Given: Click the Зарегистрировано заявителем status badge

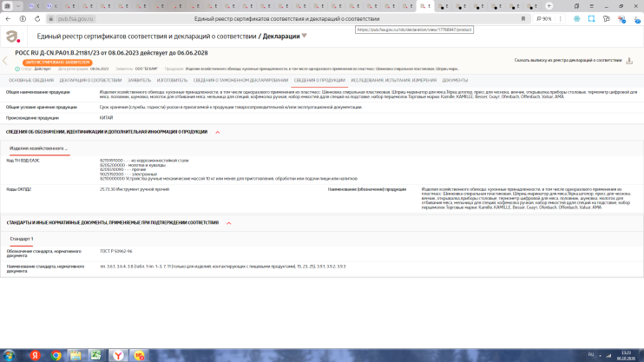Looking at the screenshot, I should point(57,63).
